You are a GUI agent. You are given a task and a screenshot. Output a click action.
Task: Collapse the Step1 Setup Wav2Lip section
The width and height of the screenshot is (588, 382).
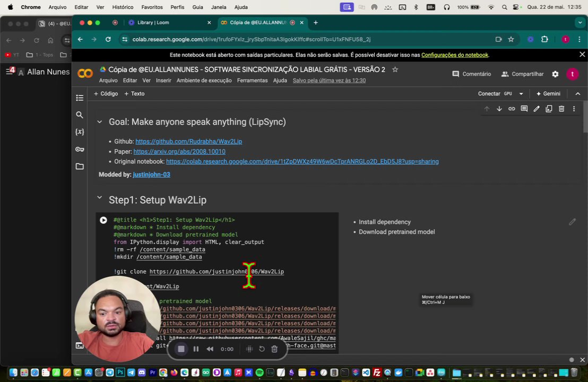tap(99, 197)
